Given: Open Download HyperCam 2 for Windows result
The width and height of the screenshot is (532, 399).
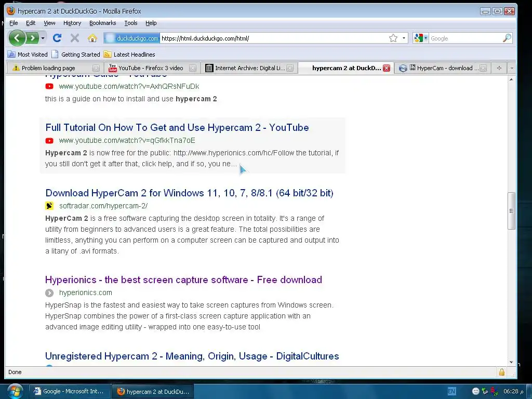Looking at the screenshot, I should pyautogui.click(x=189, y=193).
